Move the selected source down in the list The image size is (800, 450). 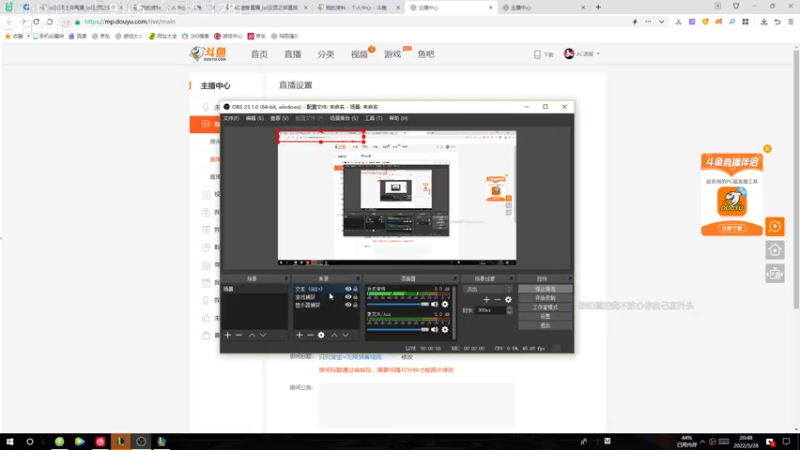point(345,335)
